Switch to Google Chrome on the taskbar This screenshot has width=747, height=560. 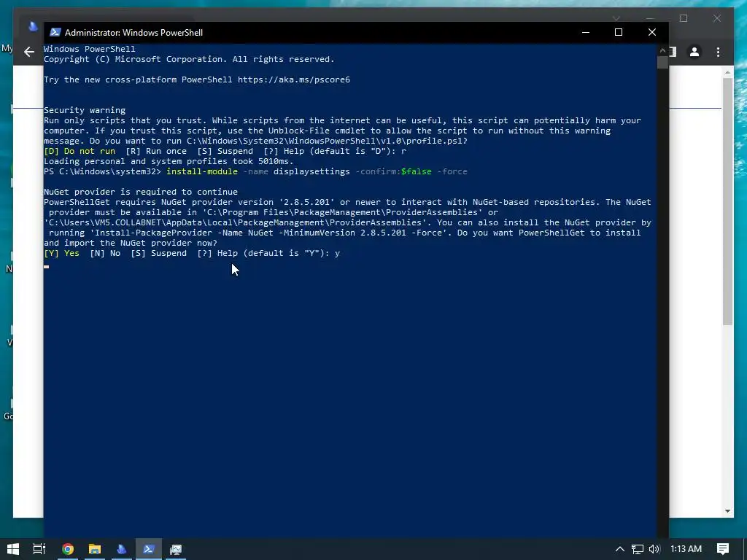(68, 549)
